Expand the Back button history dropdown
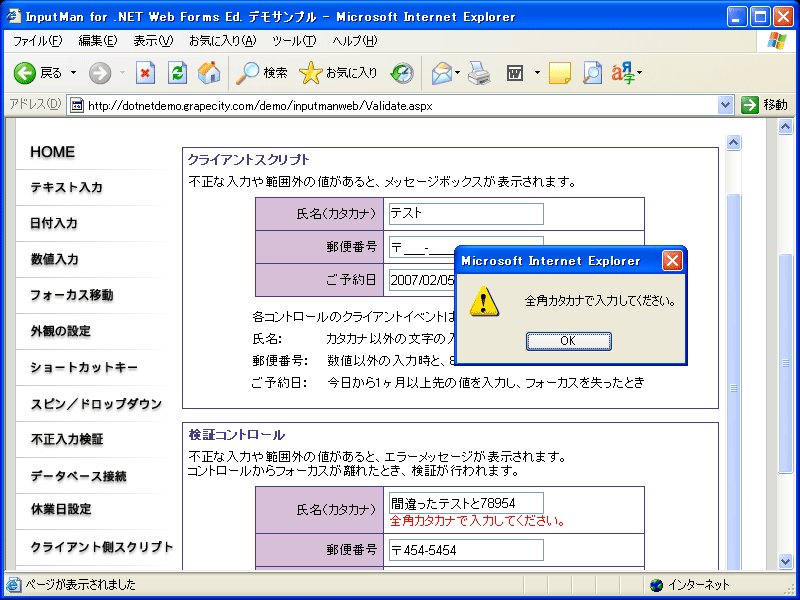 coord(71,72)
